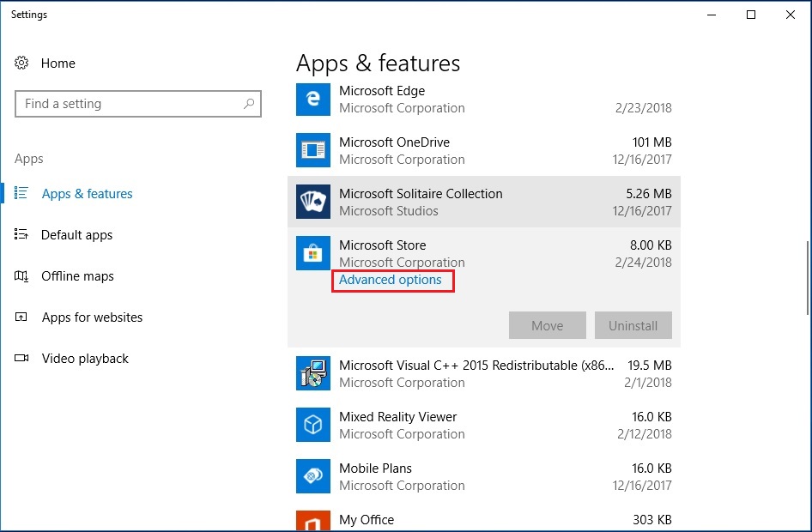Click the Offline maps icon
Screen dimensions: 812x532
pos(21,275)
